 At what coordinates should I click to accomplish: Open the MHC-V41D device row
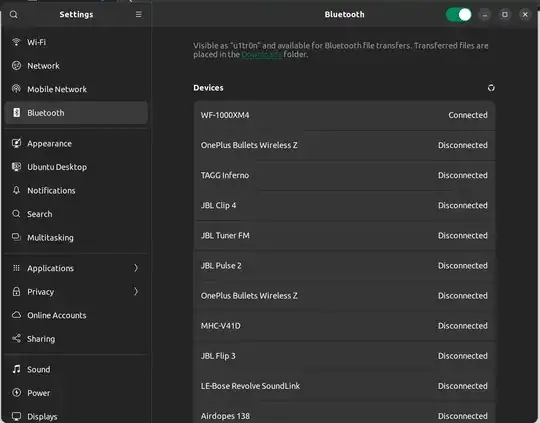point(344,326)
